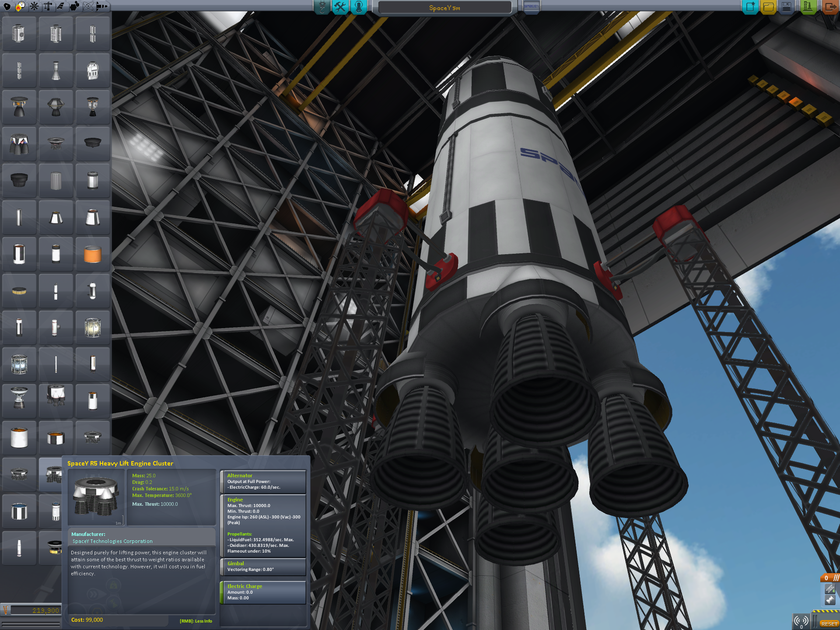Screen dimensions: 840x630
Task: Click the orange RESET staging button
Action: coord(829,623)
